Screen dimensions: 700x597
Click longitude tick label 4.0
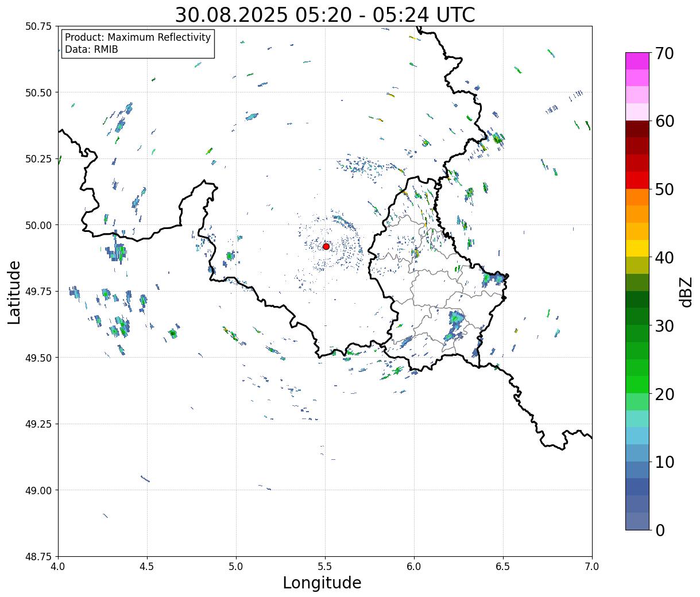[58, 567]
